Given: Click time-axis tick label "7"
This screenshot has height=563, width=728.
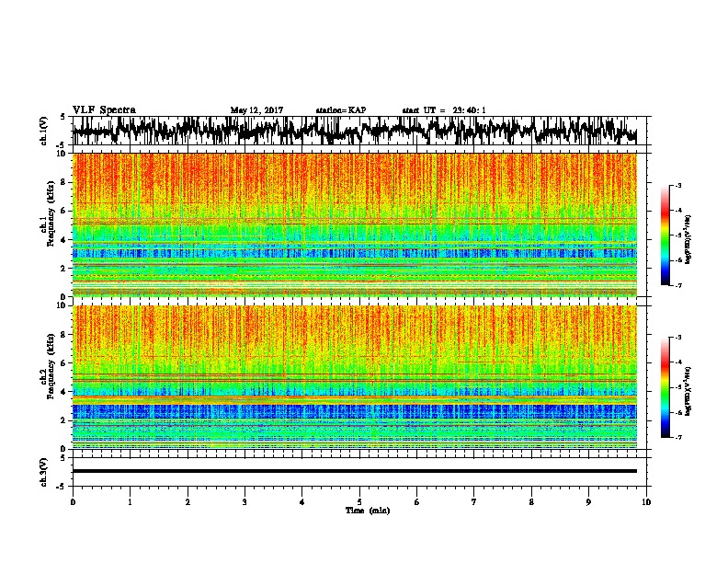Looking at the screenshot, I should coord(474,502).
